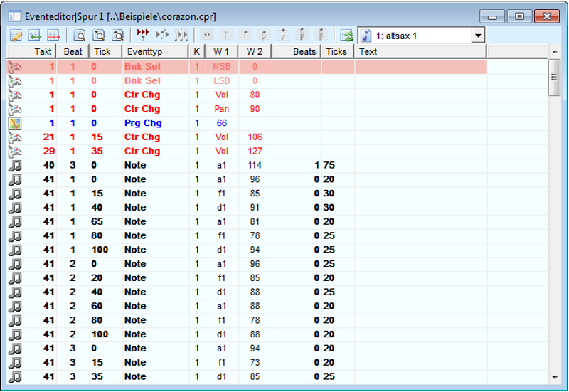Viewport: 569px width, 392px height.
Task: Click the W 1 column header
Action: pyautogui.click(x=221, y=51)
